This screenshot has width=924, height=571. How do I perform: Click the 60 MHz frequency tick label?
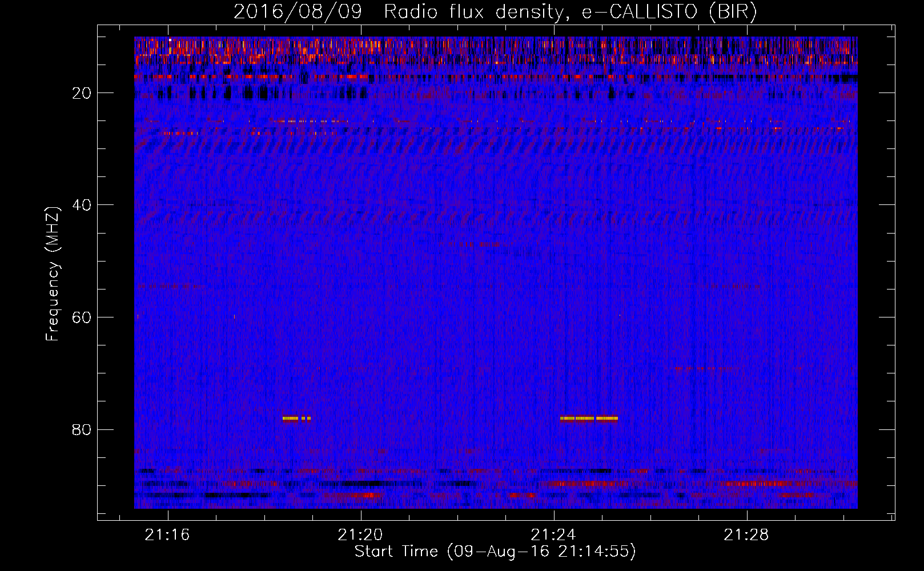point(82,317)
